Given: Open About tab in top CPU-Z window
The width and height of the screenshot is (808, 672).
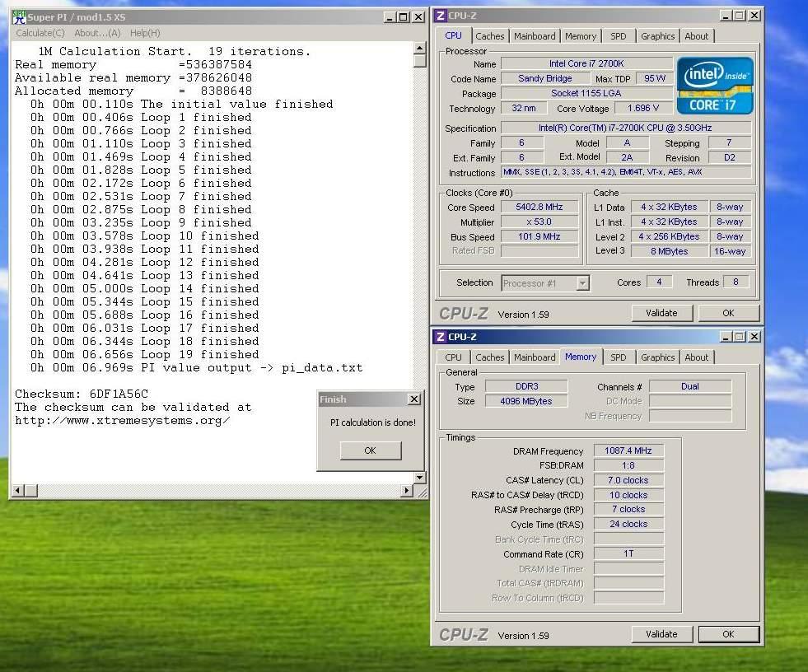Looking at the screenshot, I should click(697, 36).
